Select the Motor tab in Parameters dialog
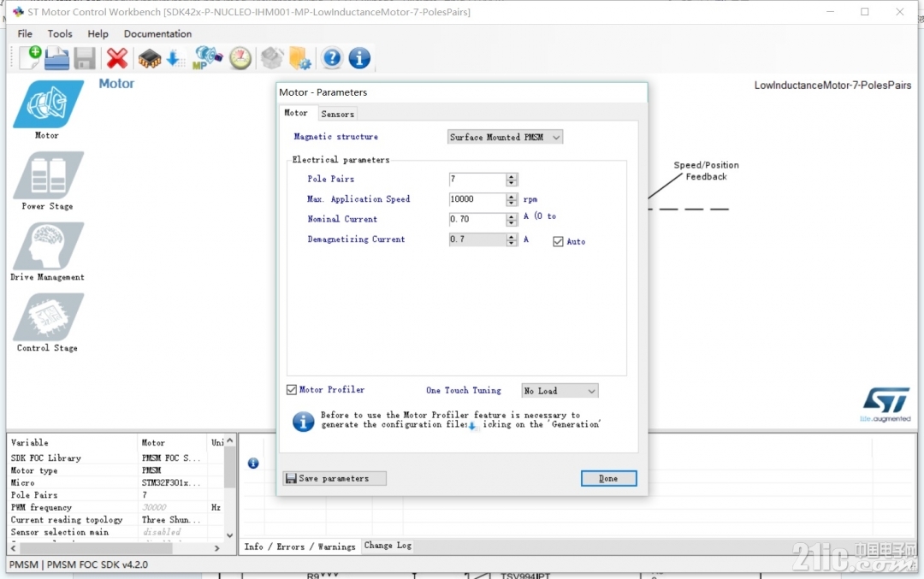The image size is (924, 579). (x=296, y=113)
